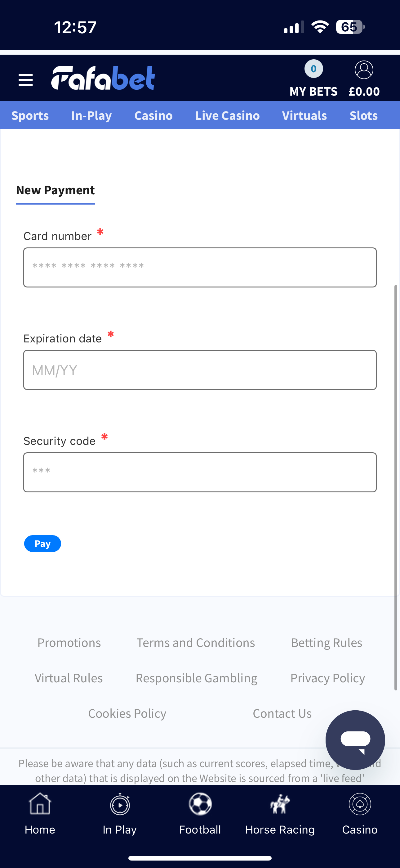Select the New Payment tab
Screen dimensions: 400x868
tap(56, 190)
